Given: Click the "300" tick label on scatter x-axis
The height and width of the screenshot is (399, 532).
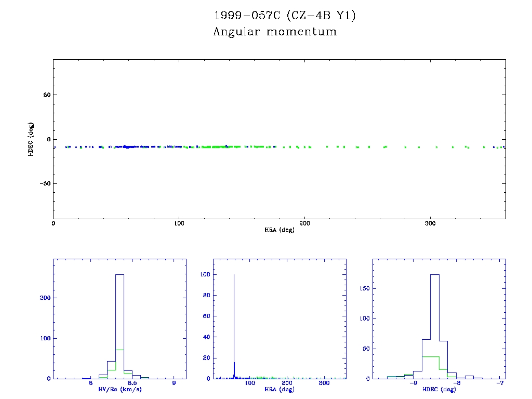Looking at the screenshot, I should [x=430, y=223].
